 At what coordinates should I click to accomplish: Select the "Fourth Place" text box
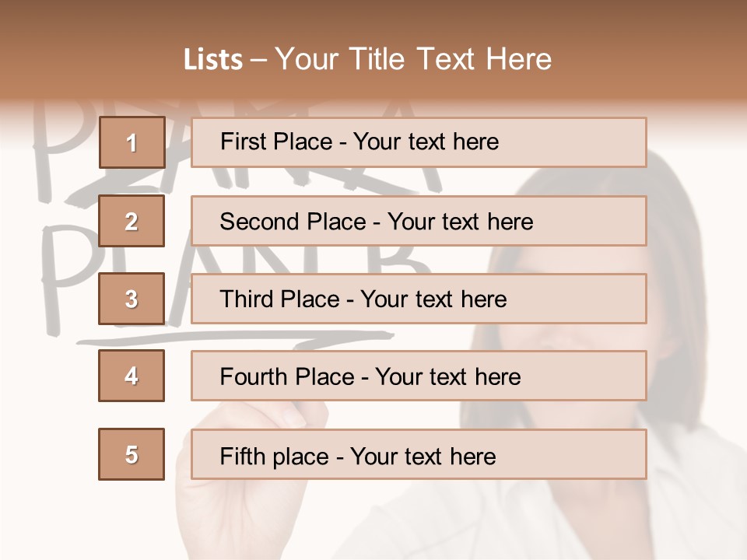419,376
